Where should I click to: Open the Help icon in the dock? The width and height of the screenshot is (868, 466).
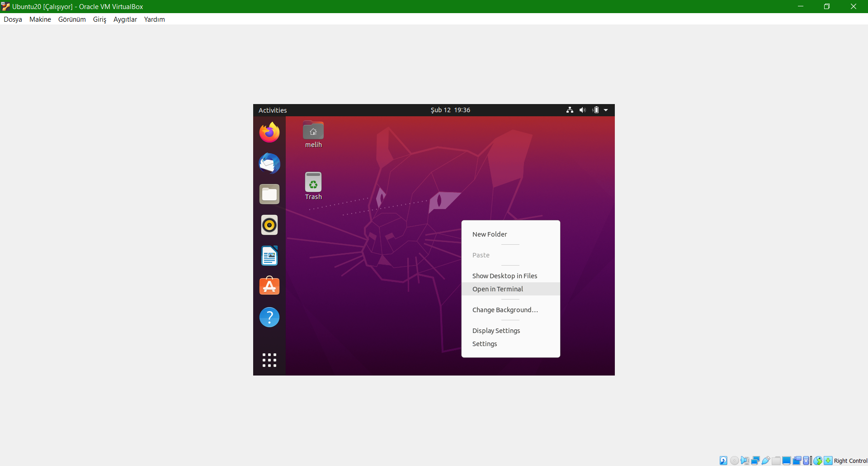click(269, 317)
